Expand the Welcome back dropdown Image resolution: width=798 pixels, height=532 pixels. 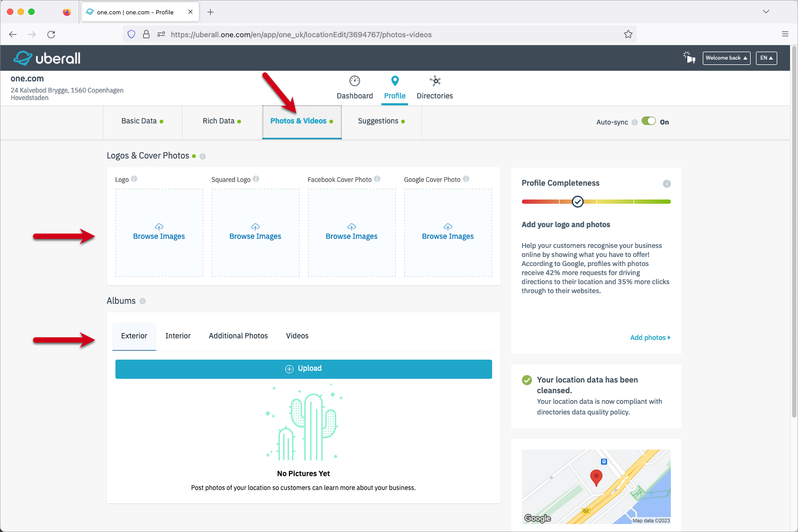tap(726, 58)
